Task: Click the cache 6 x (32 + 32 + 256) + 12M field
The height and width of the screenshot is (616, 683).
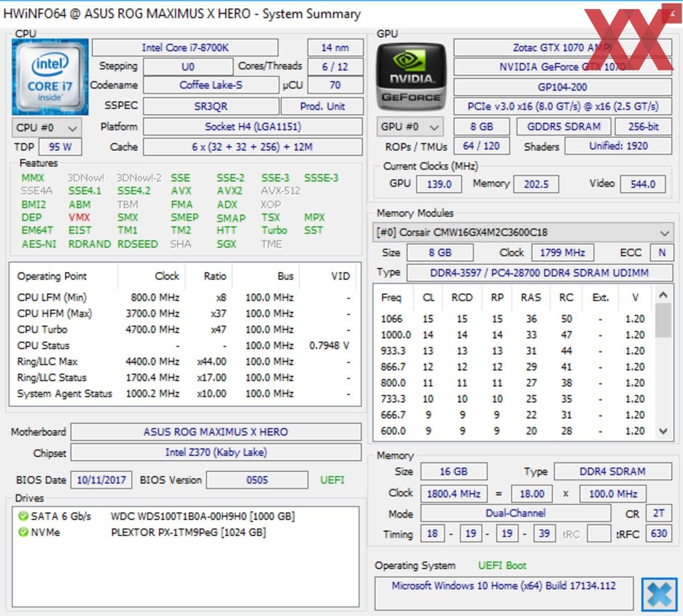Action: [x=253, y=147]
